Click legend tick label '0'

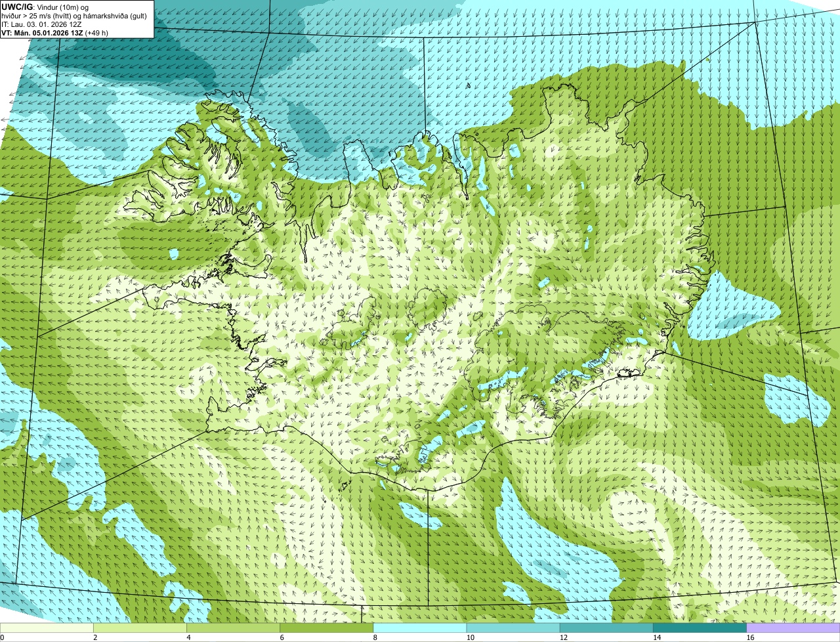click(x=2, y=637)
